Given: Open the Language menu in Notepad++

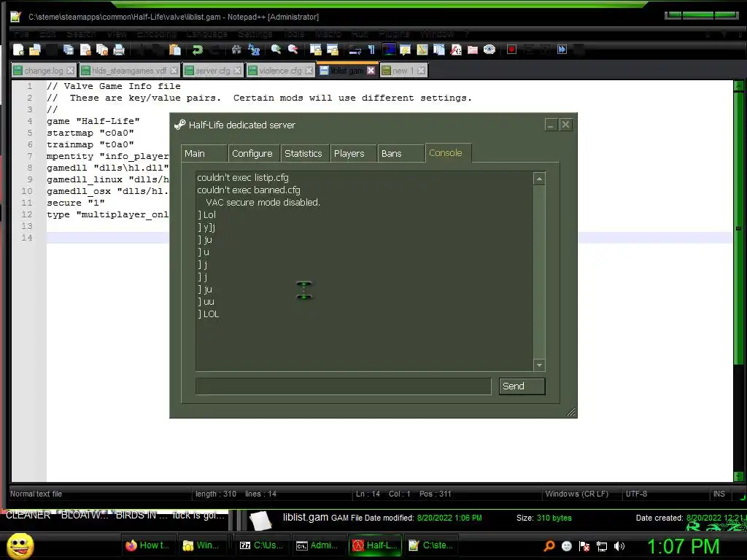Looking at the screenshot, I should pos(206,34).
